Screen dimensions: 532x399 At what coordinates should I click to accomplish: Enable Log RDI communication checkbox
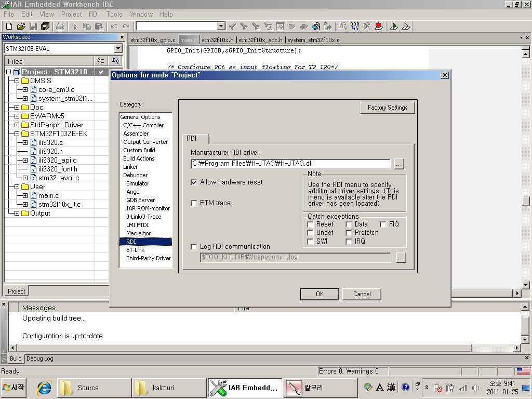tap(194, 247)
